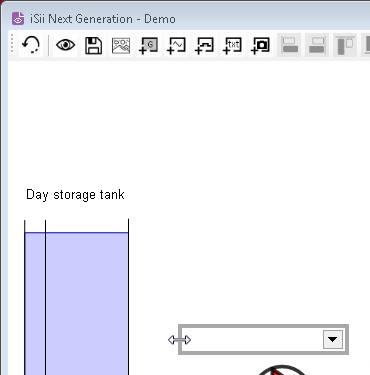370x375 pixels.
Task: Open the background image picture icon
Action: [121, 45]
